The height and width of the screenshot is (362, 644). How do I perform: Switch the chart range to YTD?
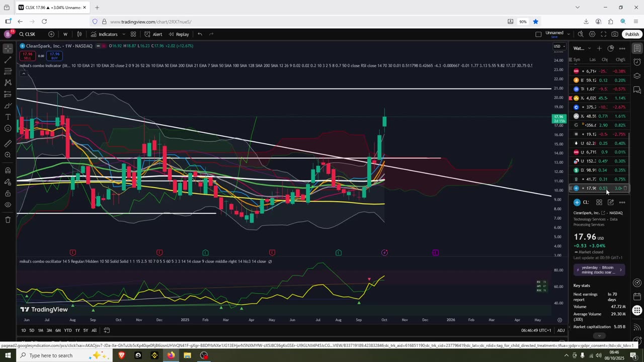click(67, 330)
